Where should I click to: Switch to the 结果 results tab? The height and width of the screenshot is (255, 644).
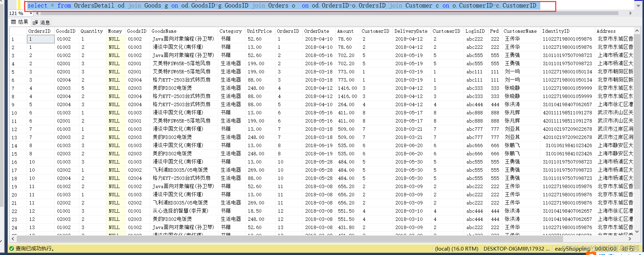(20, 22)
